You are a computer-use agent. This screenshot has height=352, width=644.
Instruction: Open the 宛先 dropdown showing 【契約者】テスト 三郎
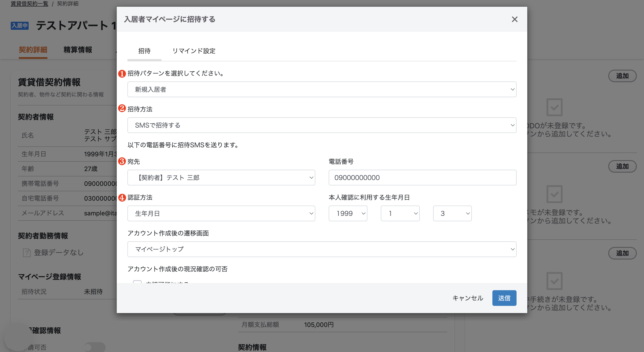[221, 178]
